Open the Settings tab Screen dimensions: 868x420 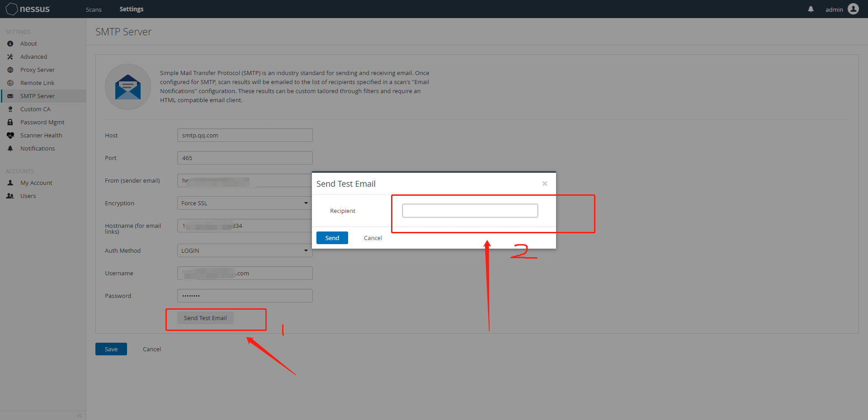pos(132,9)
